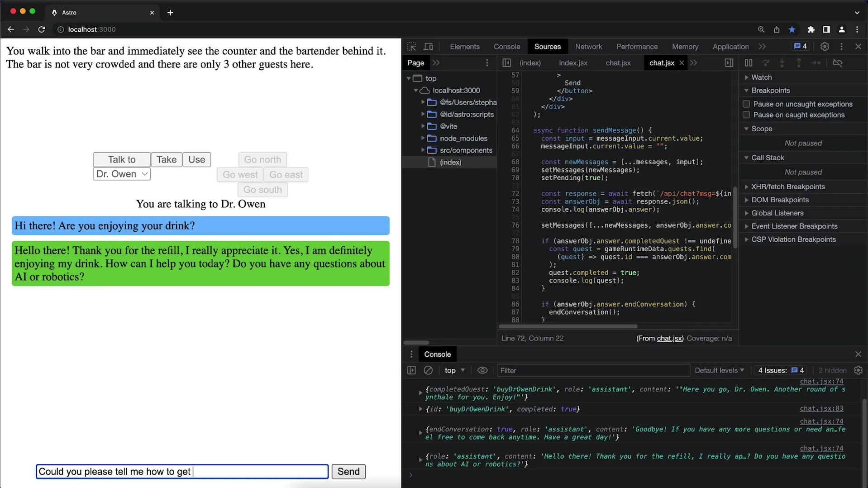This screenshot has height=488, width=868.
Task: Click the Send button in chat
Action: pyautogui.click(x=348, y=472)
